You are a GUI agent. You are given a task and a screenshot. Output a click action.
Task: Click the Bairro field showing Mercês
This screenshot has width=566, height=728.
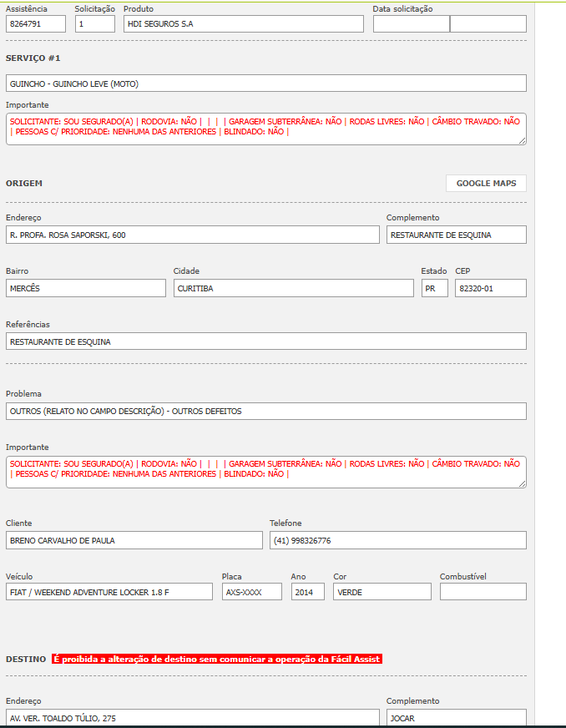pyautogui.click(x=86, y=288)
